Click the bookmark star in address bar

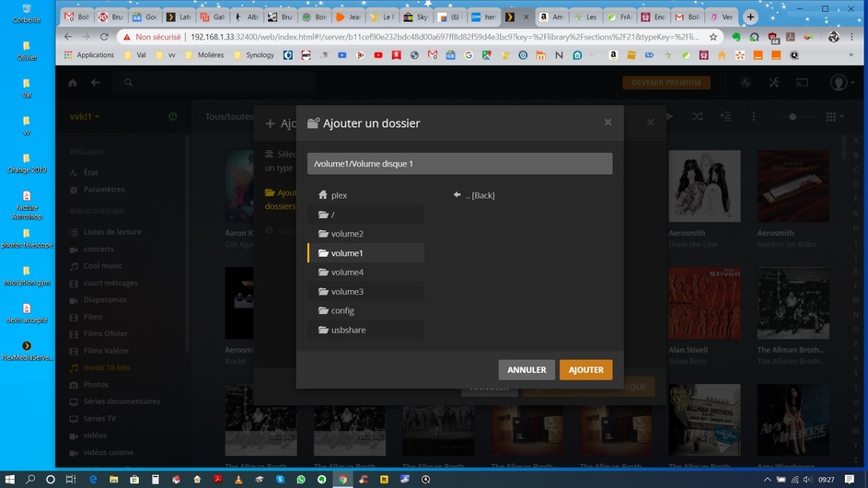(x=713, y=37)
